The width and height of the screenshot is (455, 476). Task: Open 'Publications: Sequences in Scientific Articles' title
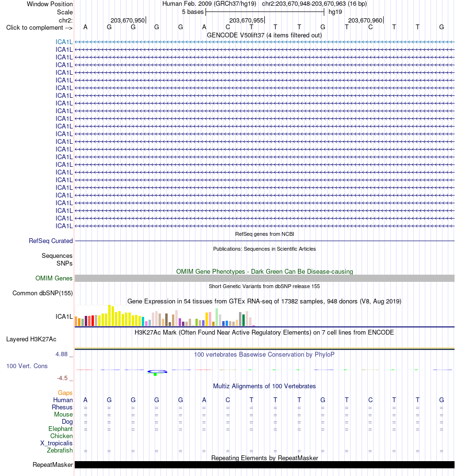[264, 249]
